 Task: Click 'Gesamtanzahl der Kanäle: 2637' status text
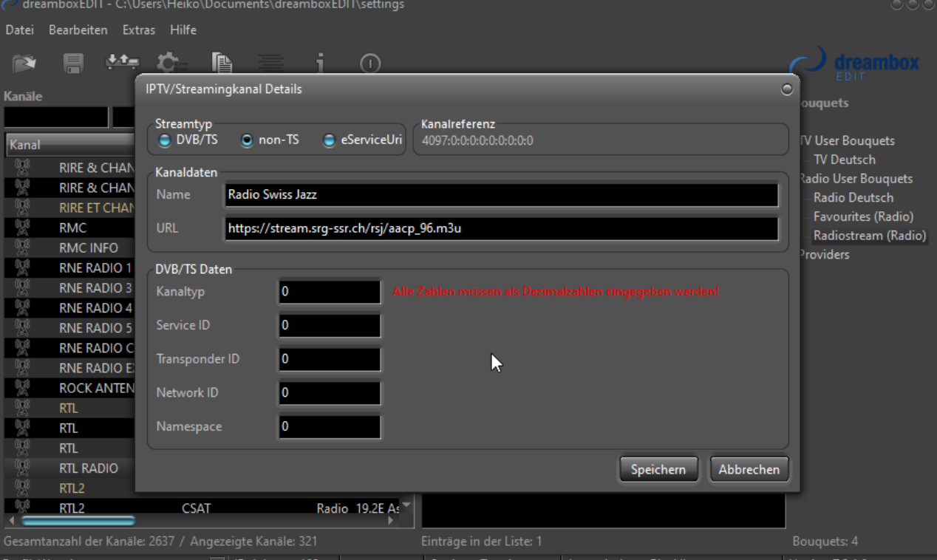(x=89, y=542)
